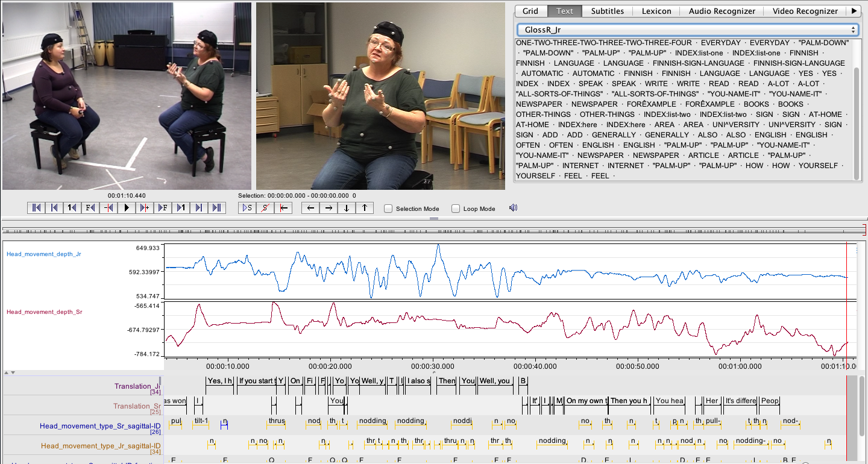Select Head_movement_type_Jr_sagittal-ID tier

[x=101, y=446]
